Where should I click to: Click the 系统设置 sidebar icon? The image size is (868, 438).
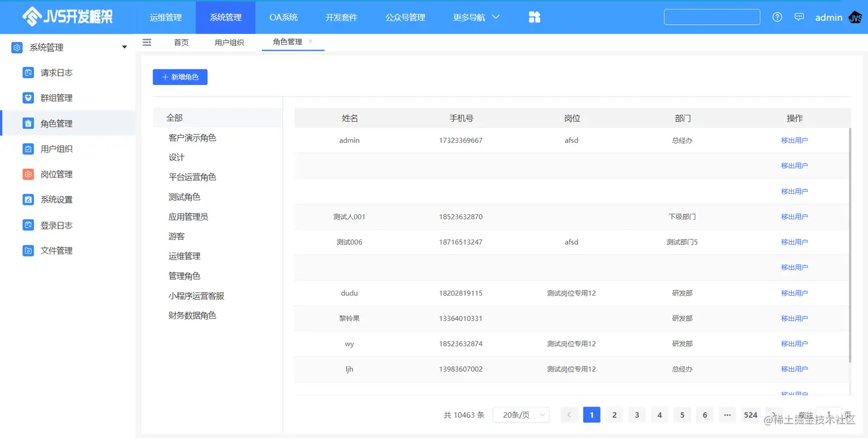28,200
